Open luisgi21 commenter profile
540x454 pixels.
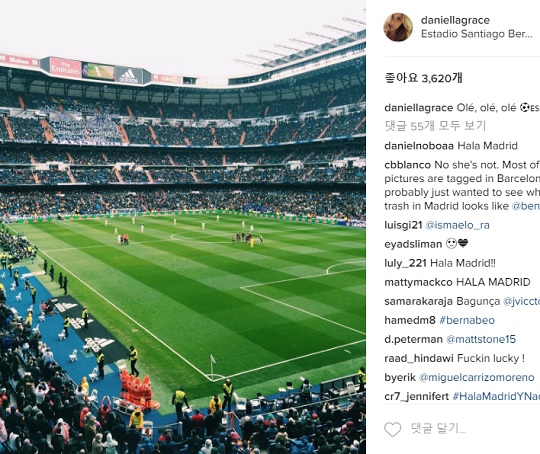(403, 225)
